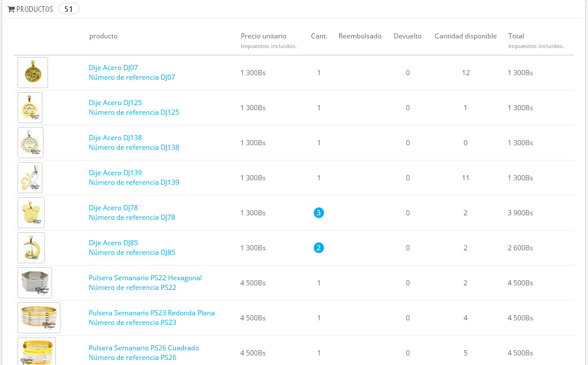Open the Número de referencia PS22 link

132,288
